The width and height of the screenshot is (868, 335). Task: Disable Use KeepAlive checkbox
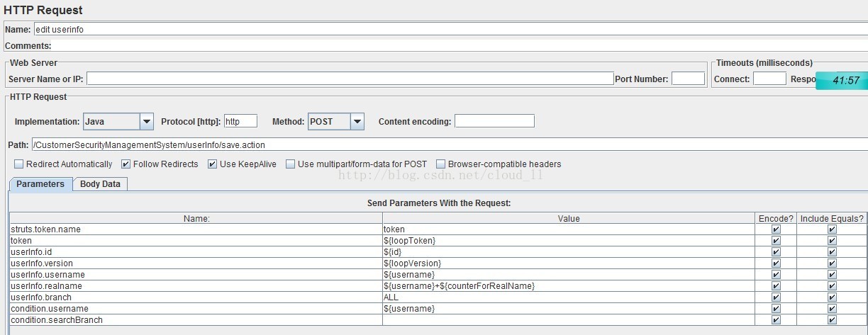pos(212,164)
